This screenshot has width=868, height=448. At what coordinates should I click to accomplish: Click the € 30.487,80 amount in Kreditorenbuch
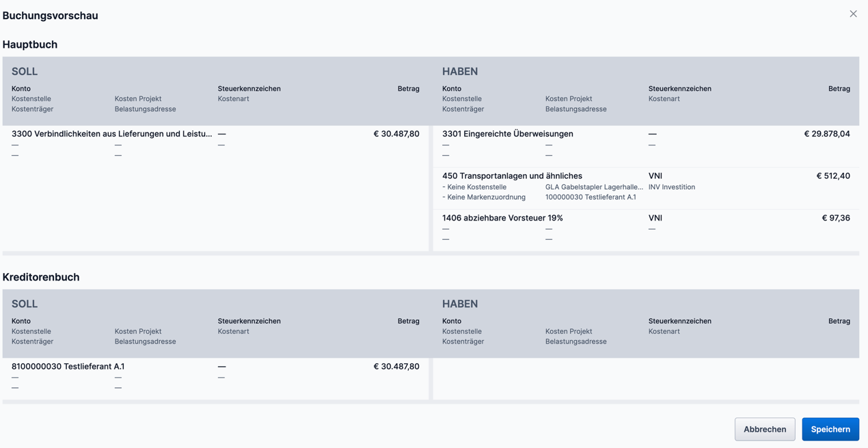coord(396,366)
